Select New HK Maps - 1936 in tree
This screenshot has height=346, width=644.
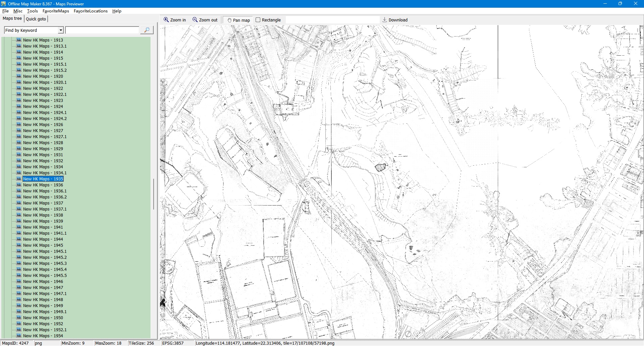pos(43,185)
